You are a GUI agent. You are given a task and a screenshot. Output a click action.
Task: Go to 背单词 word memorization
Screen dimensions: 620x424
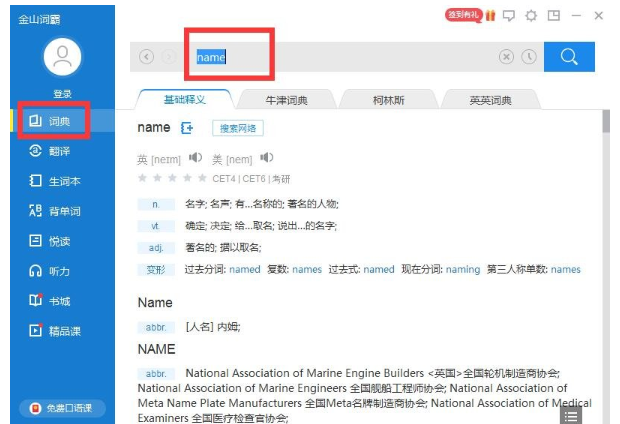pyautogui.click(x=58, y=211)
